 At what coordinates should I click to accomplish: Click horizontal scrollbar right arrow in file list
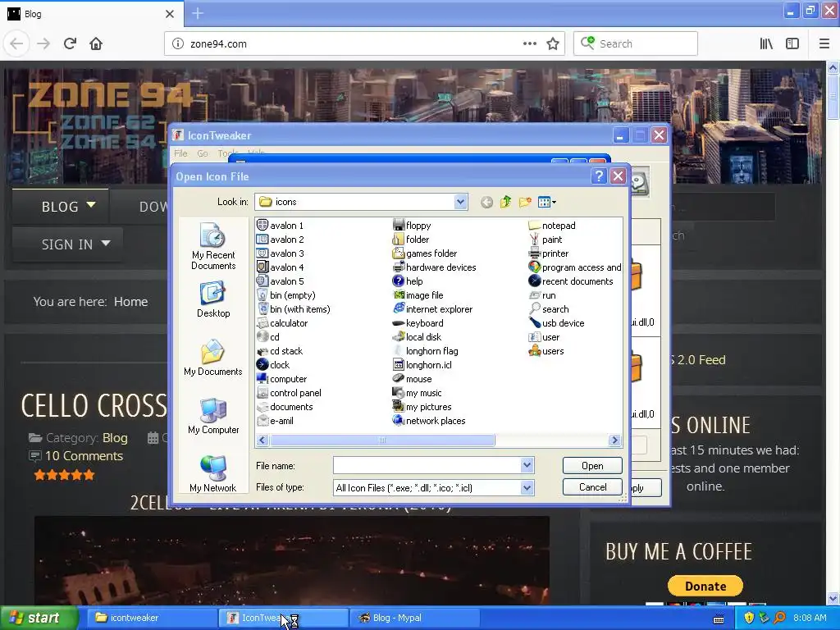pos(614,441)
